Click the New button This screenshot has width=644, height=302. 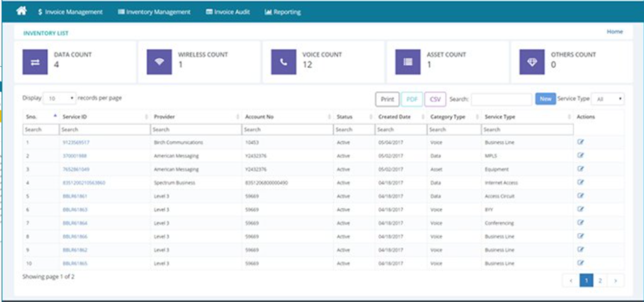[545, 99]
